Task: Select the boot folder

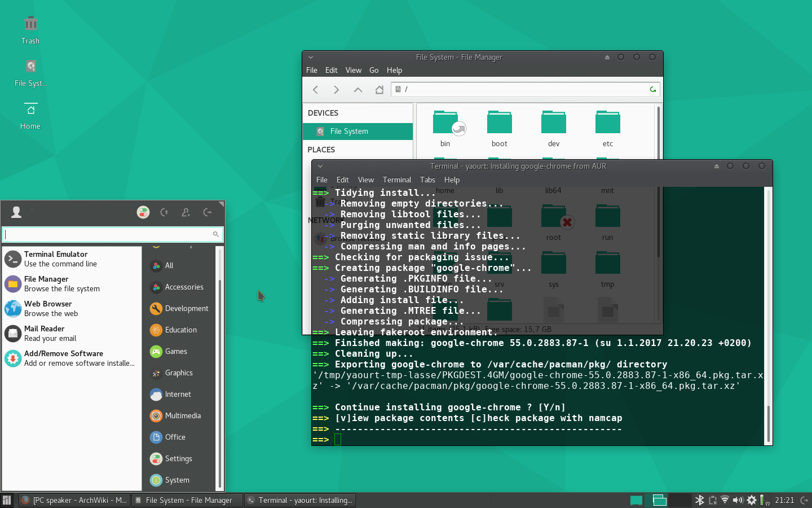Action: (x=500, y=129)
